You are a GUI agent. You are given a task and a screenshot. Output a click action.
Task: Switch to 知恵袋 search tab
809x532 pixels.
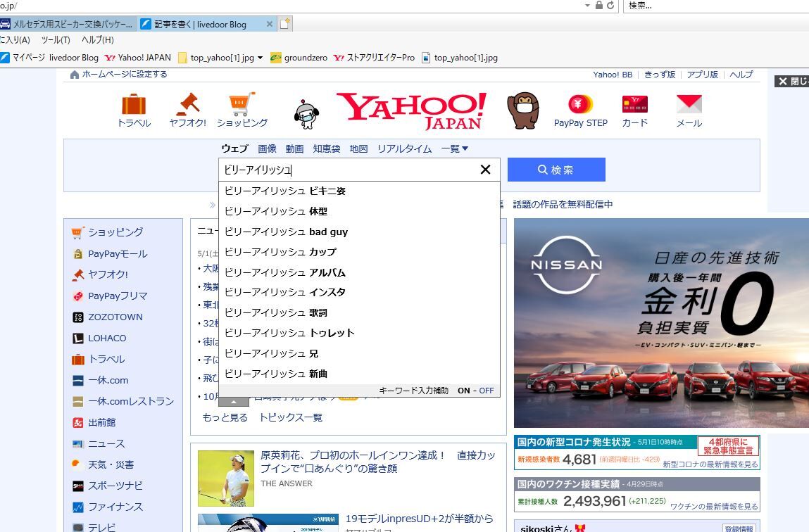327,148
